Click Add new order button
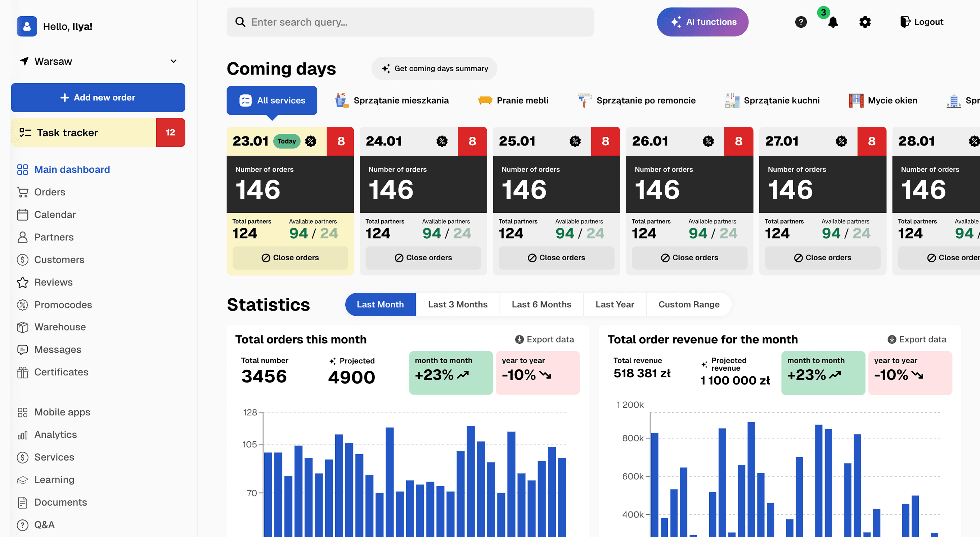Image resolution: width=980 pixels, height=537 pixels. click(98, 98)
